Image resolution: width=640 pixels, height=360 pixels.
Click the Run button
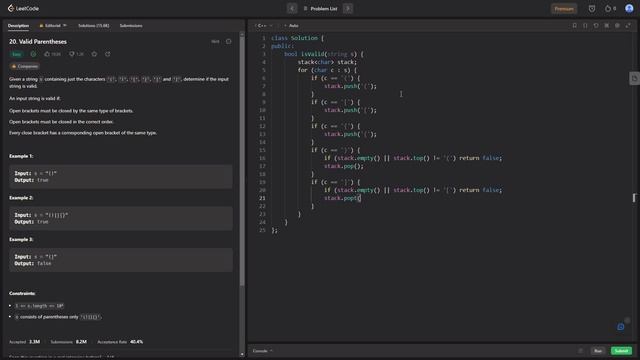pyautogui.click(x=598, y=351)
